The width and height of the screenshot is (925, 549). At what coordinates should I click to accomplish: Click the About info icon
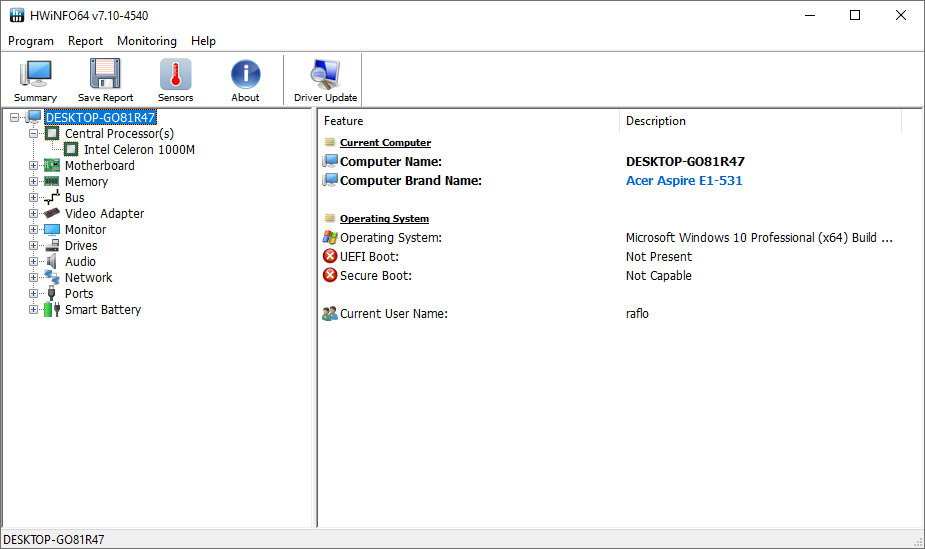pyautogui.click(x=245, y=74)
